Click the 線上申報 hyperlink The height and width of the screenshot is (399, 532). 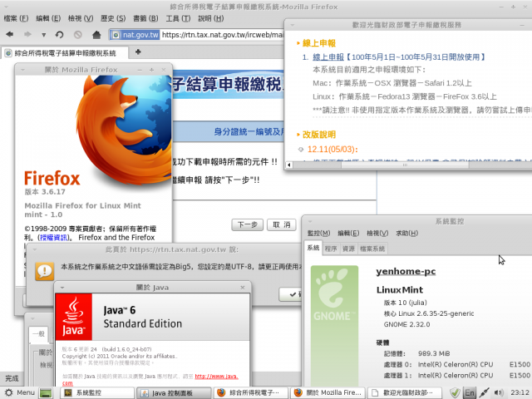328,57
